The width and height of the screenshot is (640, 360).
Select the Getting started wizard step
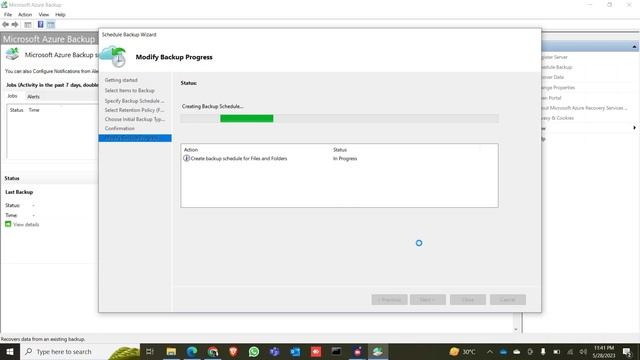point(121,80)
